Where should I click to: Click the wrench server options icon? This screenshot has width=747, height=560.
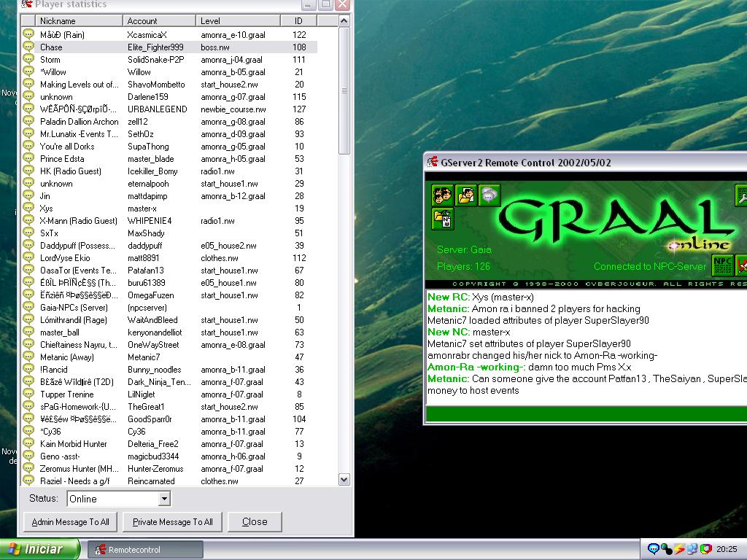[x=741, y=195]
